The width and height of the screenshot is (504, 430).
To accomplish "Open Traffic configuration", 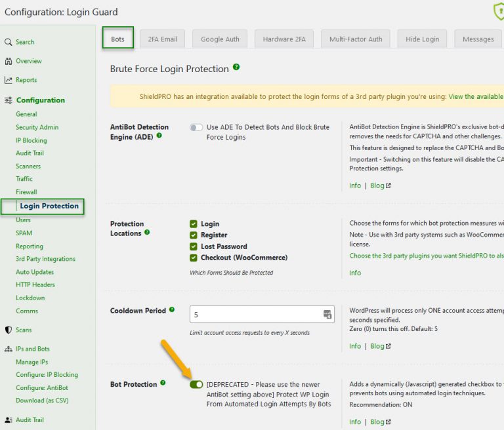I will [x=24, y=179].
